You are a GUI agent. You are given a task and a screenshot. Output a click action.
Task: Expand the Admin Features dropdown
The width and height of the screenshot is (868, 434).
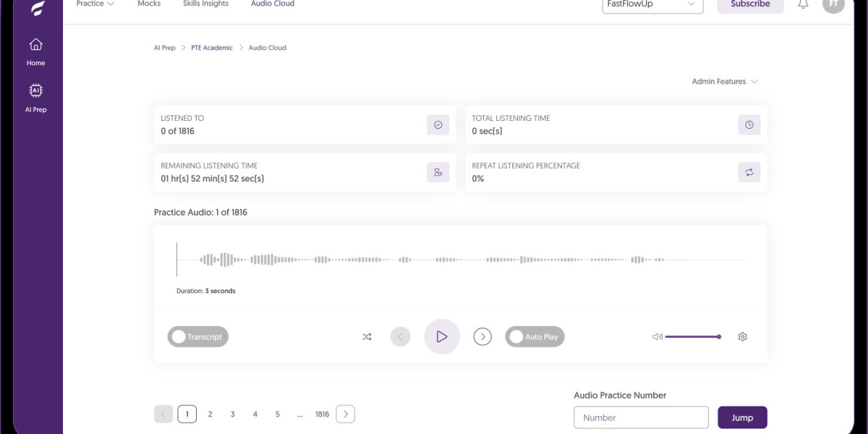pyautogui.click(x=724, y=82)
